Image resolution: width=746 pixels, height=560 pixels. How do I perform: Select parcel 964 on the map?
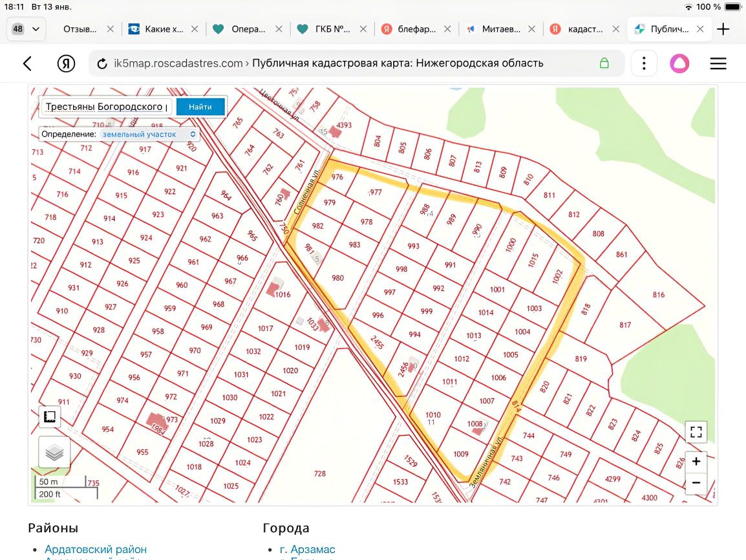click(x=226, y=195)
